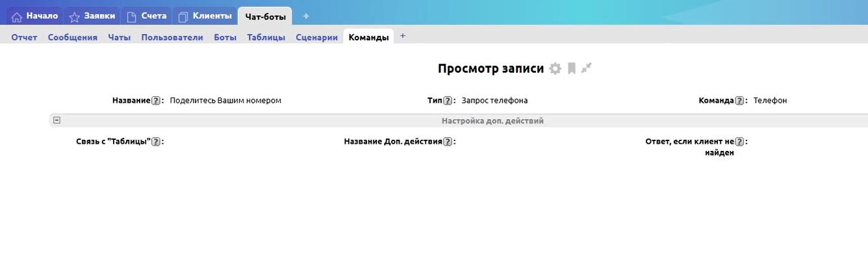Switch to the Сценарии subtab
This screenshot has width=868, height=253.
point(316,37)
